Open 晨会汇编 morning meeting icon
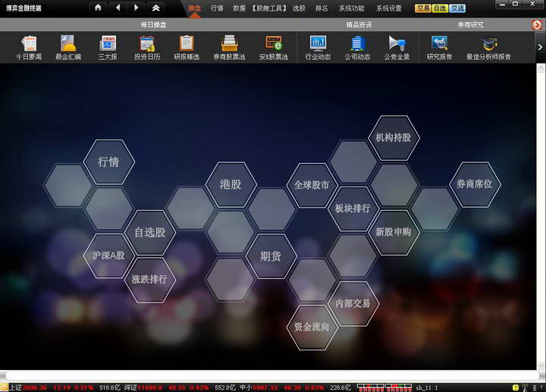Viewport: 546px width, 392px height. point(68,44)
